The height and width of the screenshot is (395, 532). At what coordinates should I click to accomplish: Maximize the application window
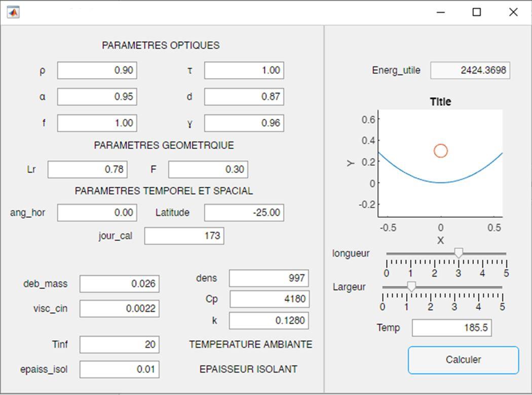coord(477,13)
